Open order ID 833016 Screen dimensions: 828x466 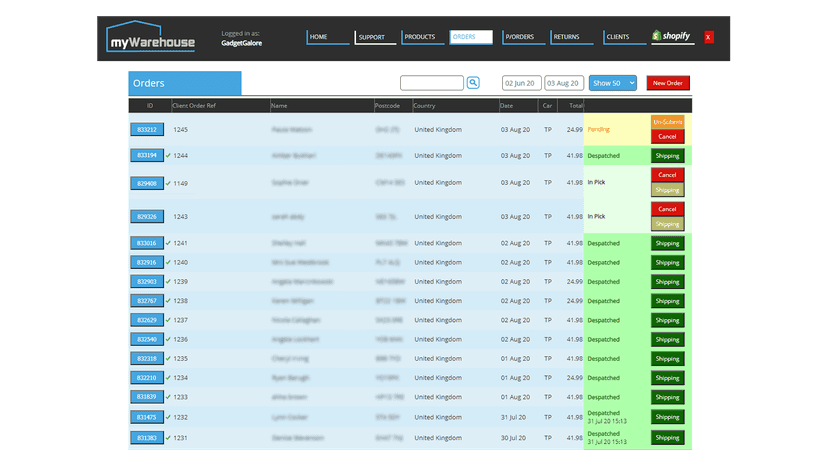147,243
